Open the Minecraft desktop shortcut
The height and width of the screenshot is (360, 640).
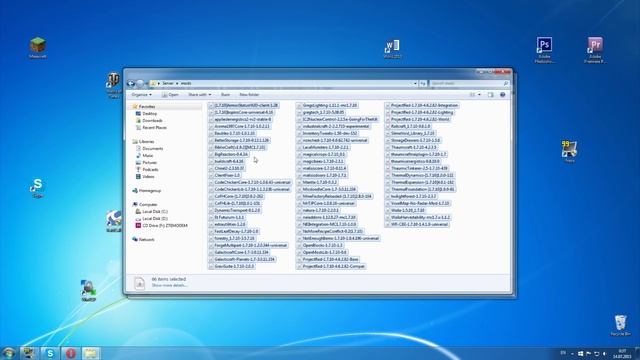tap(38, 48)
